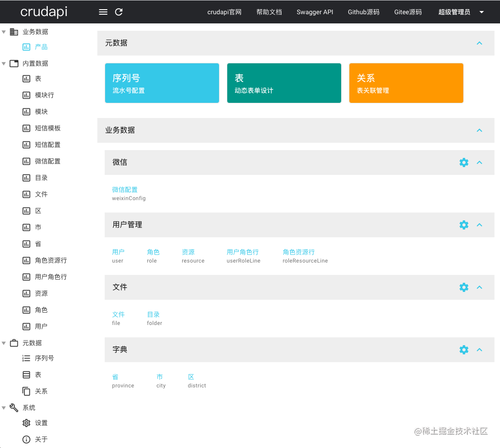The image size is (500, 448).
Task: Click the briefcase icon next to 元数据
Action: [x=13, y=342]
